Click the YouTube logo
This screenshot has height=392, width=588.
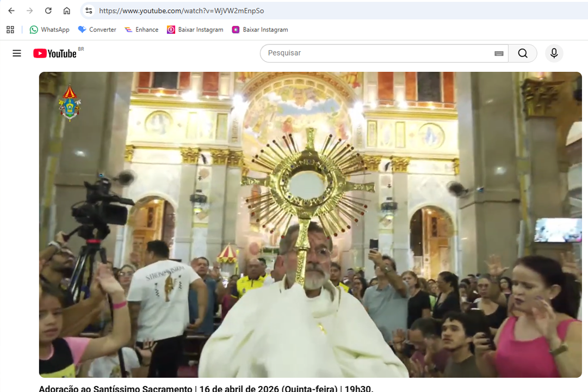pyautogui.click(x=55, y=53)
